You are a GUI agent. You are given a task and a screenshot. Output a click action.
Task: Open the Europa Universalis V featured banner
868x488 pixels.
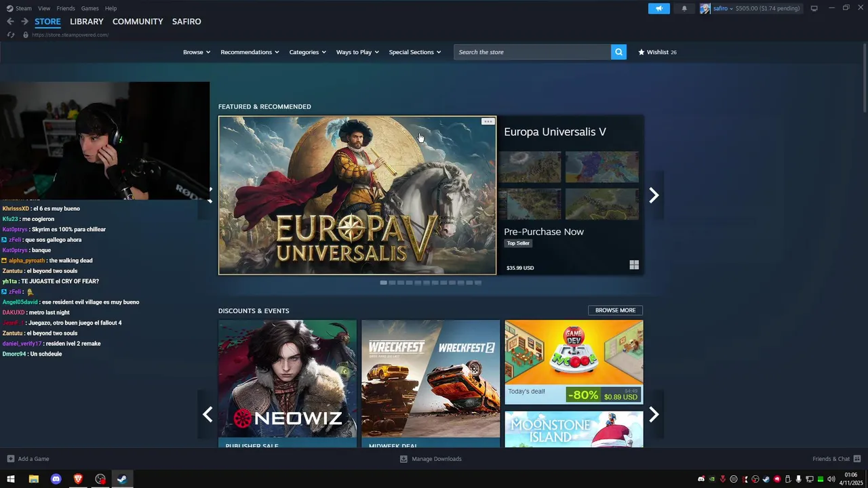[x=357, y=195]
